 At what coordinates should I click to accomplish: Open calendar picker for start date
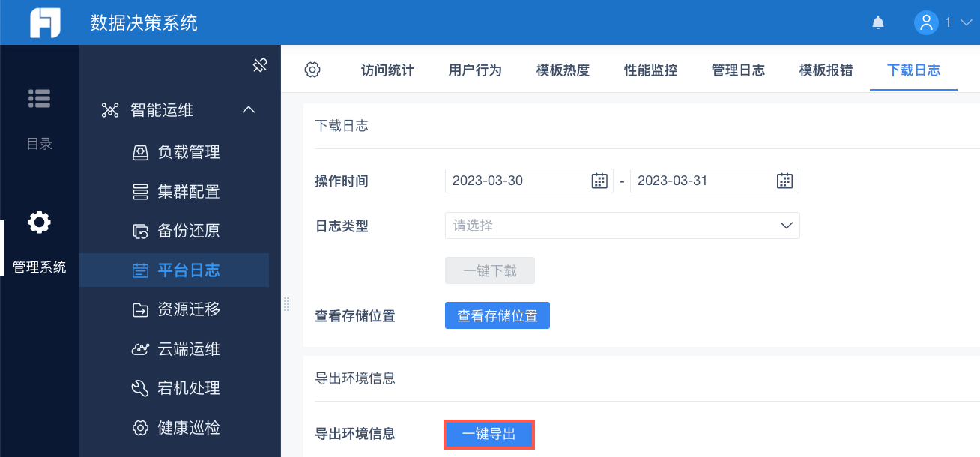click(599, 181)
